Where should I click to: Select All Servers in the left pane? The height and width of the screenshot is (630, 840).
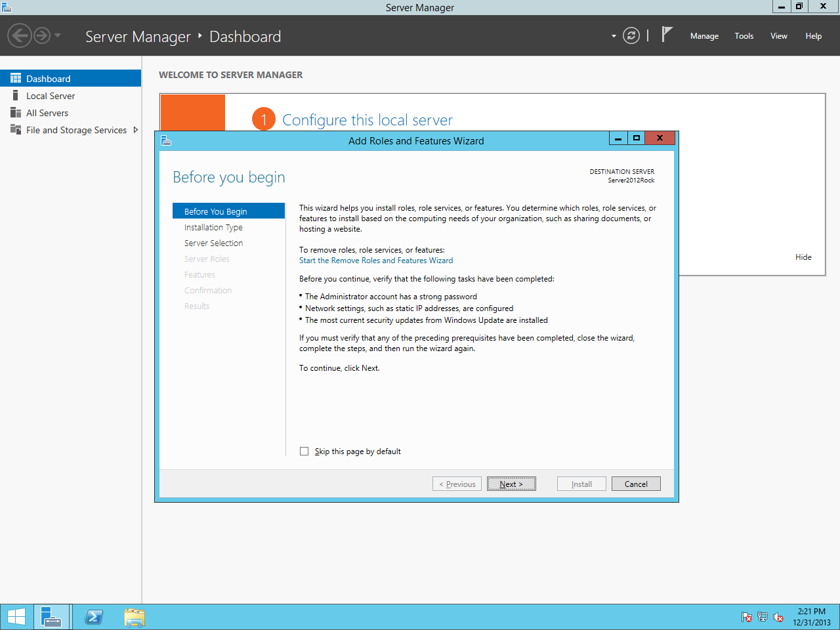coord(70,113)
